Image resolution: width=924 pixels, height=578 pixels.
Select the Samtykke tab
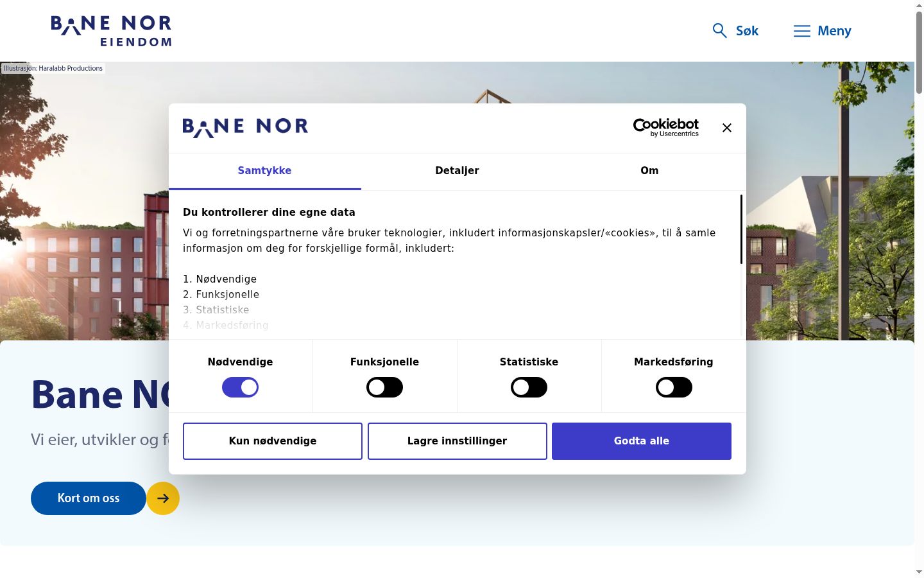click(265, 171)
